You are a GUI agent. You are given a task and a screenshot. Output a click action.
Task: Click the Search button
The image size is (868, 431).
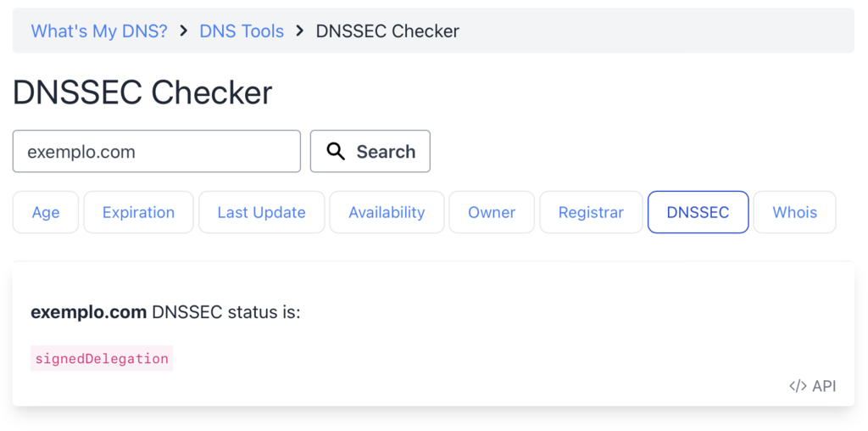[370, 151]
